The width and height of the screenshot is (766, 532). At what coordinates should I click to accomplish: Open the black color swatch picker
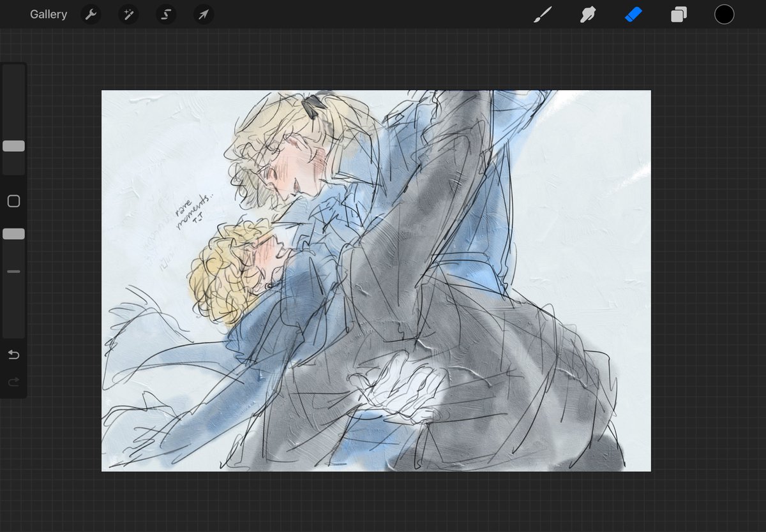(724, 14)
